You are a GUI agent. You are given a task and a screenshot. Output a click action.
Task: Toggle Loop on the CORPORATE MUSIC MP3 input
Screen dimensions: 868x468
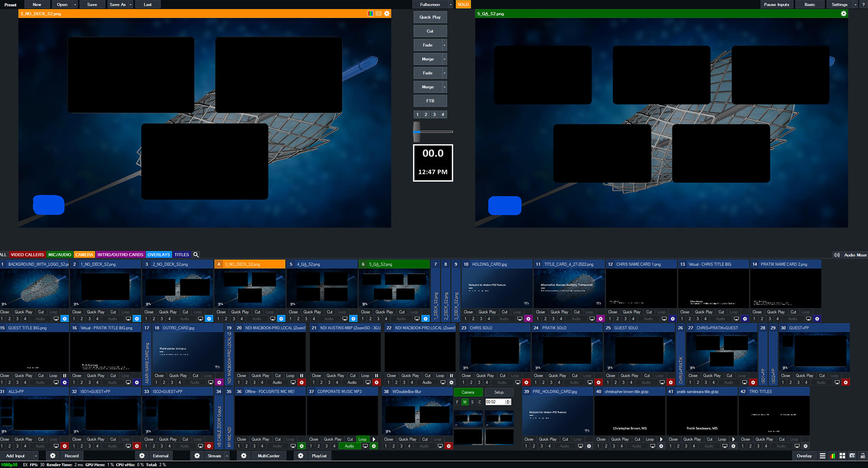point(363,439)
